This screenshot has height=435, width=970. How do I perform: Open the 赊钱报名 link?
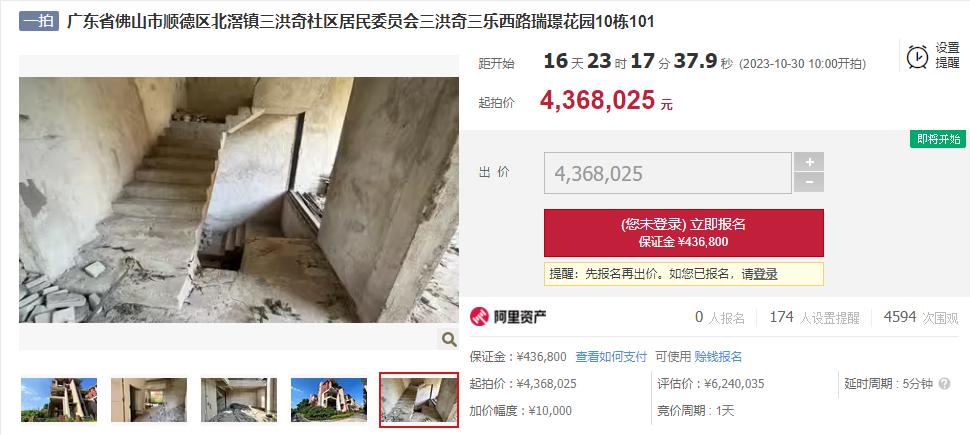point(718,357)
